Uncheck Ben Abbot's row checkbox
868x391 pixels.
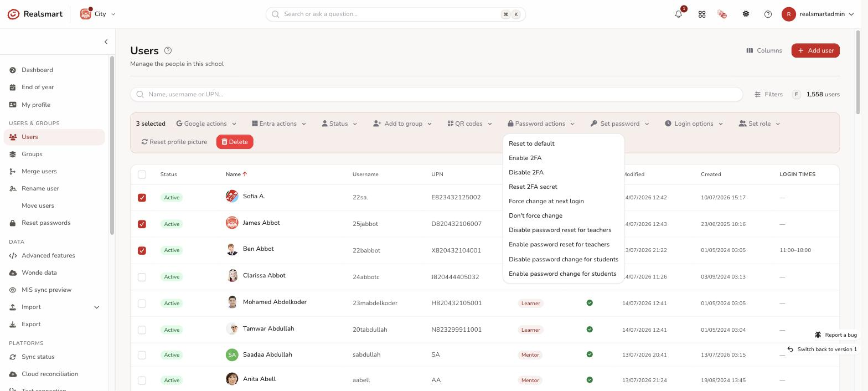(142, 250)
